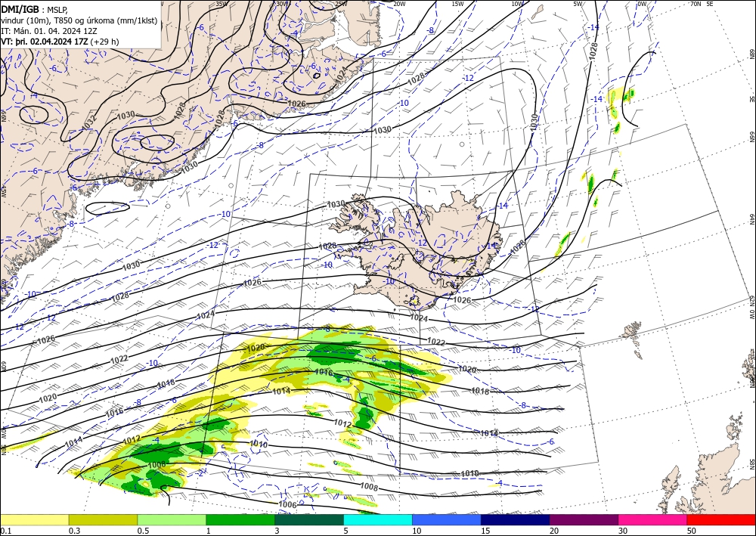Select the 'IT: Mán. 01. 04. 2024 12Z' line

tap(49, 30)
